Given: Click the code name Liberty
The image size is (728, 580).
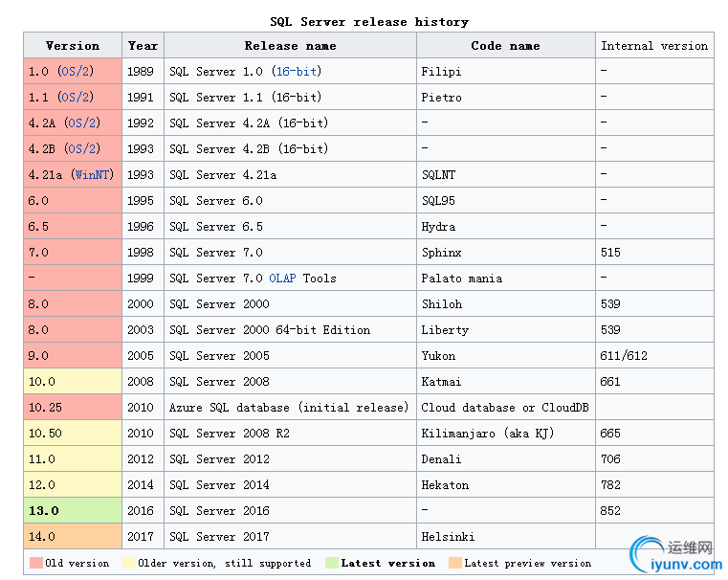Looking at the screenshot, I should point(445,329).
